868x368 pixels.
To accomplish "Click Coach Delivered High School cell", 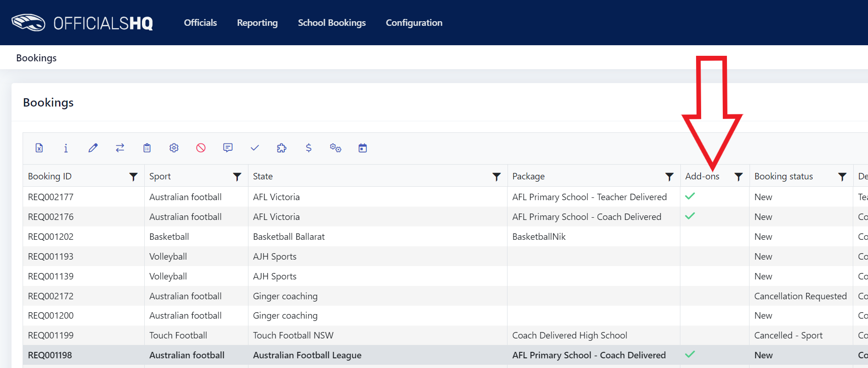I will pyautogui.click(x=570, y=335).
